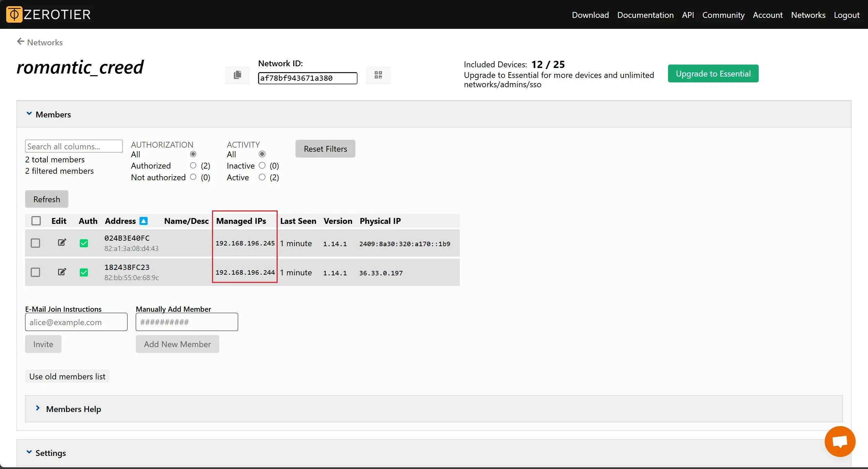Screen dimensions: 868x469
Task: Focus the Search all columns field
Action: 74,146
